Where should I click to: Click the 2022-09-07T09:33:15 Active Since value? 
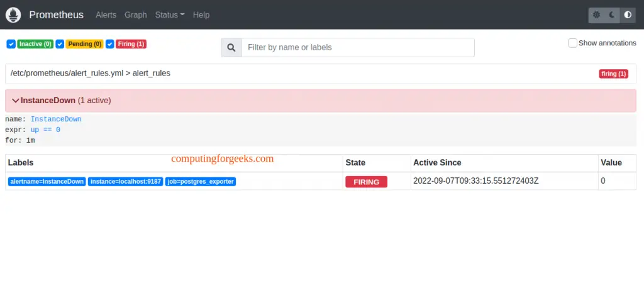475,181
